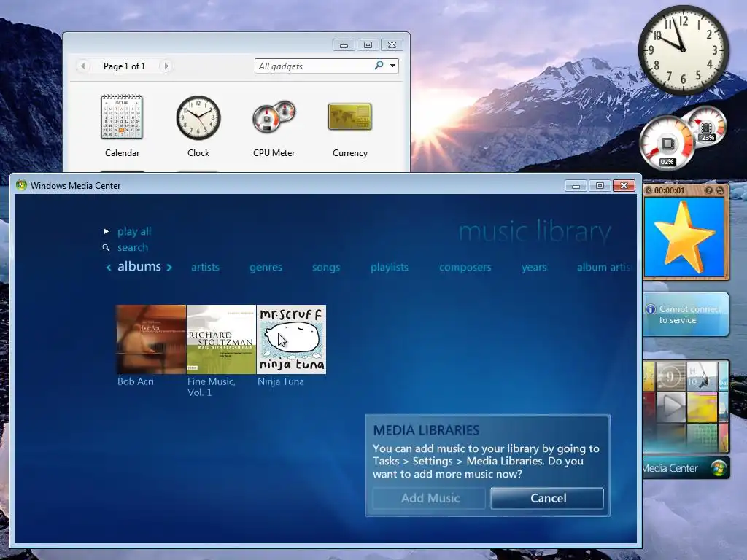
Task: Go to previous page in gadget gallery
Action: coord(83,66)
